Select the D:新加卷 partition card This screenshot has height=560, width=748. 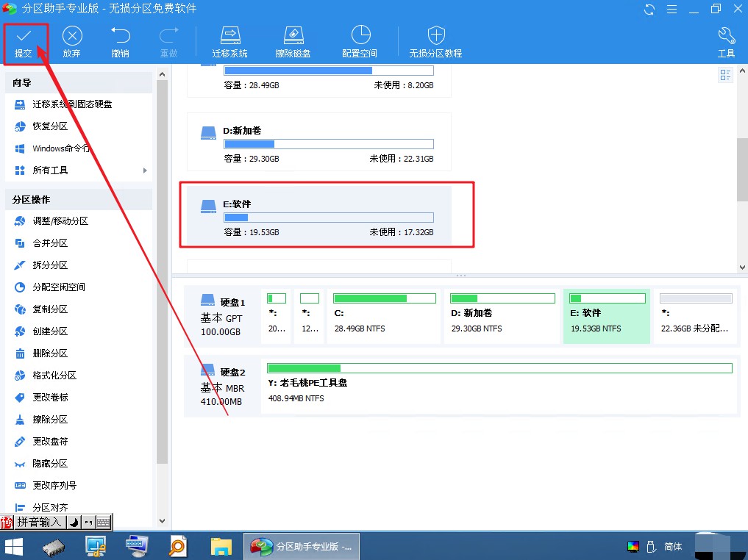click(x=319, y=142)
